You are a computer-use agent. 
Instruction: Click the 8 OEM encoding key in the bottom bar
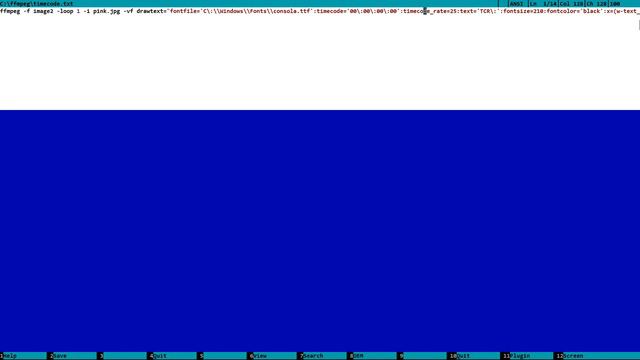tap(373, 356)
